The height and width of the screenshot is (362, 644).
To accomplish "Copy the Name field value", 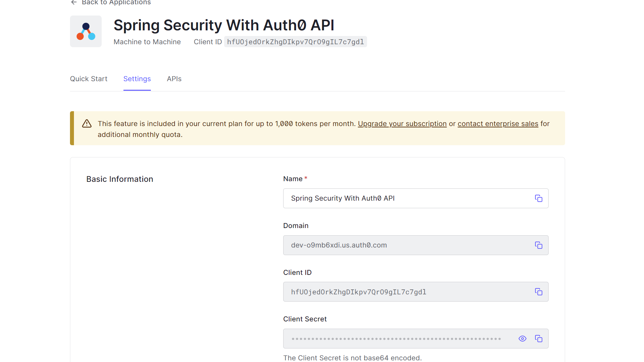I will [538, 198].
